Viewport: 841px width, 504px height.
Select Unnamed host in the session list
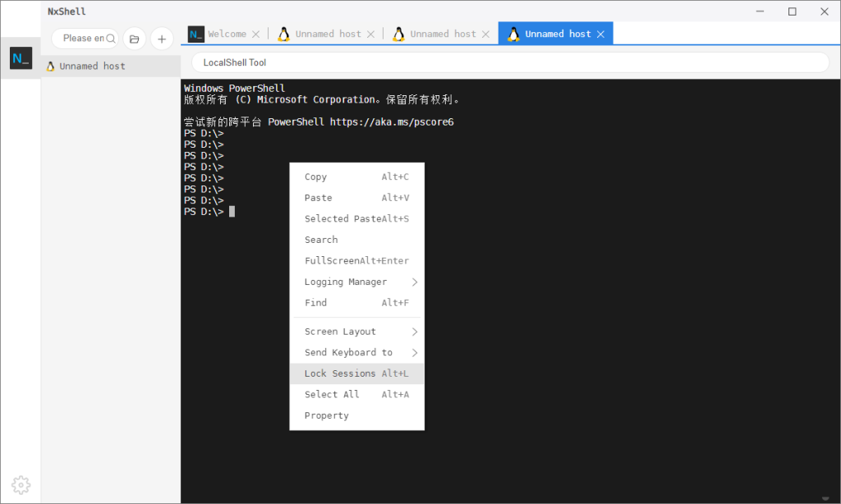pos(92,66)
